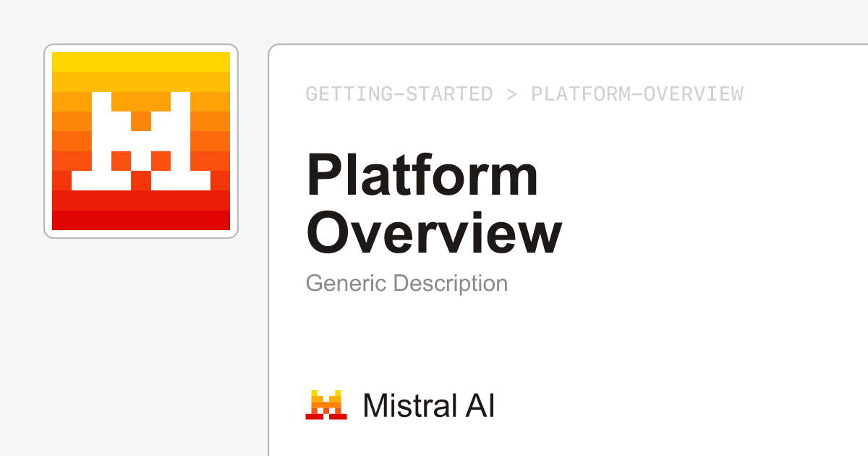
Task: Click the Platform Overview heading
Action: (x=434, y=204)
